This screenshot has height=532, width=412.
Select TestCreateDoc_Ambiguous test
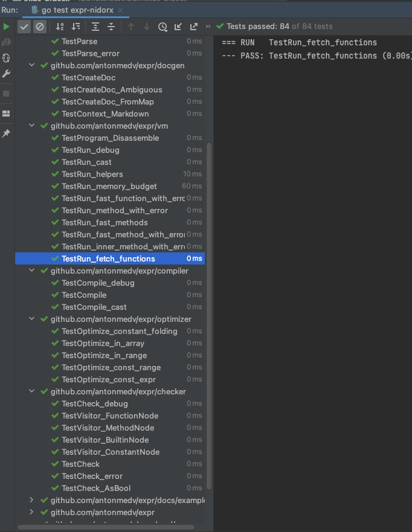click(110, 89)
